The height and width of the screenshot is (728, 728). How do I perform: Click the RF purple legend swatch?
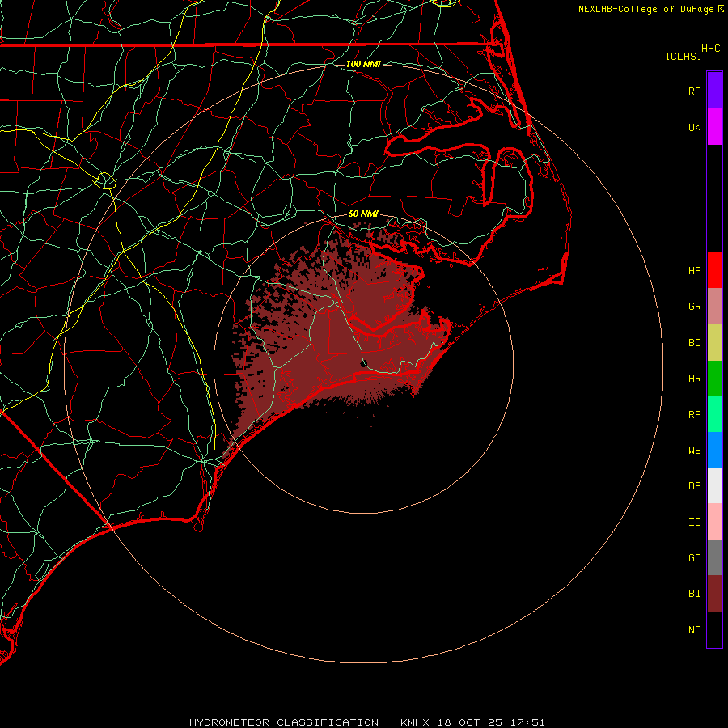[x=714, y=91]
